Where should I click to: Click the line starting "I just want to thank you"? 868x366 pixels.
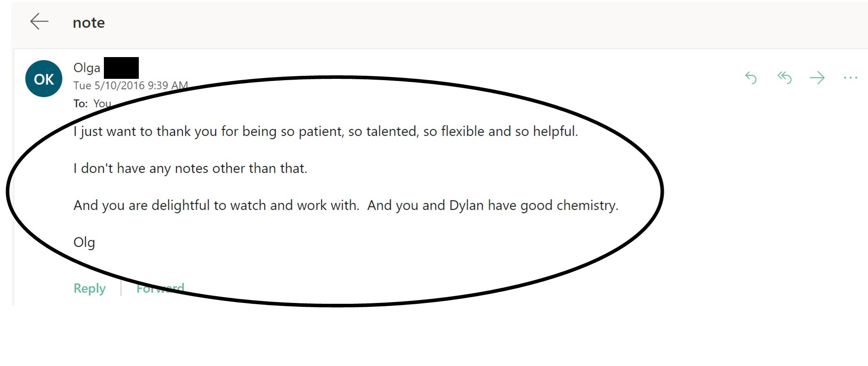(x=325, y=131)
